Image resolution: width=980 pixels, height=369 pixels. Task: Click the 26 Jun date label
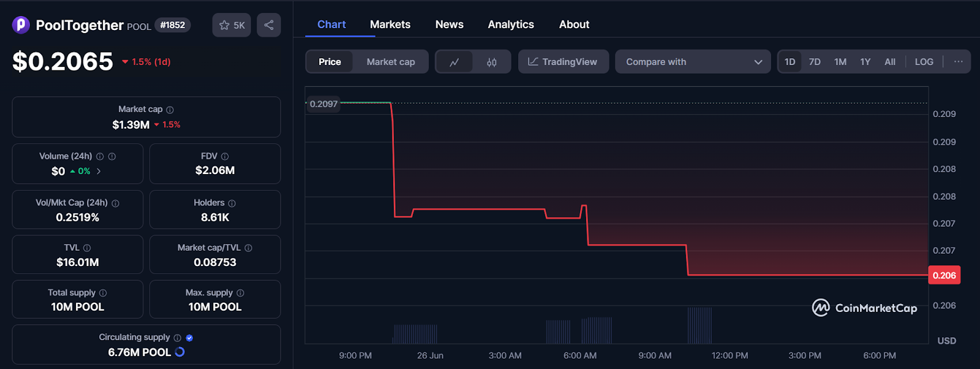[x=430, y=356]
